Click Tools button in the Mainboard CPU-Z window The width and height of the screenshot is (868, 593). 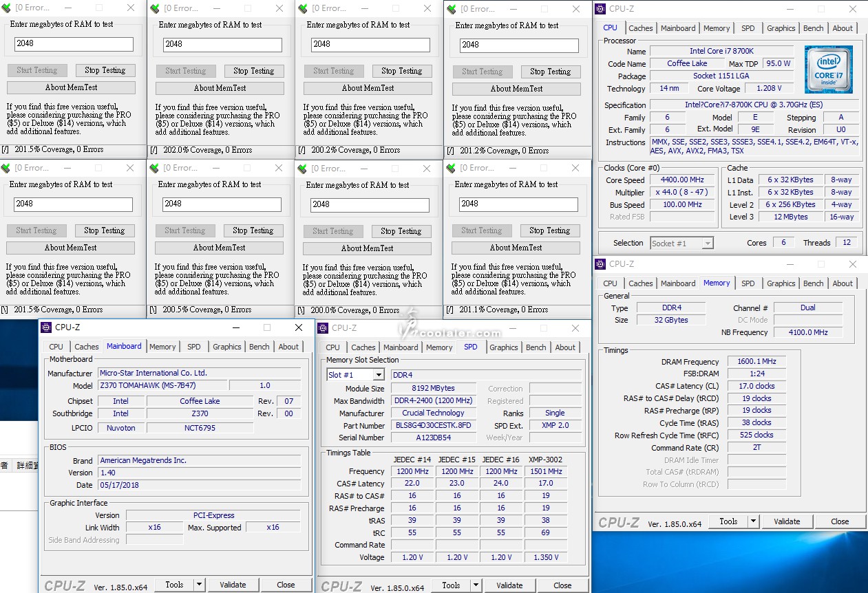click(175, 585)
